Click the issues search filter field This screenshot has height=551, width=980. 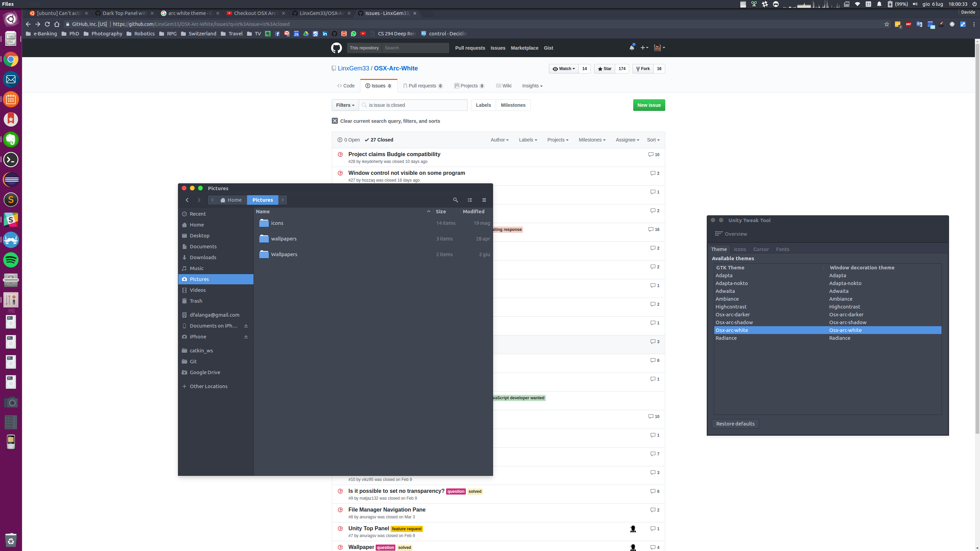[415, 105]
